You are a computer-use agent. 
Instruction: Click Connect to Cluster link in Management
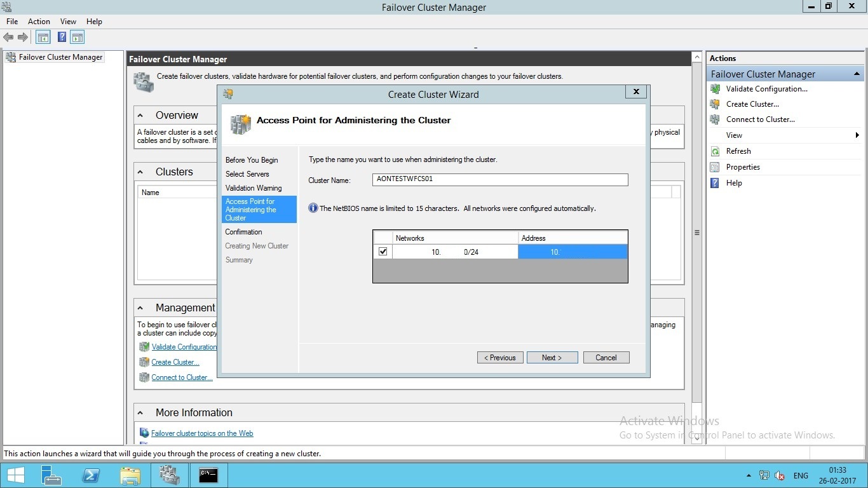coord(182,377)
